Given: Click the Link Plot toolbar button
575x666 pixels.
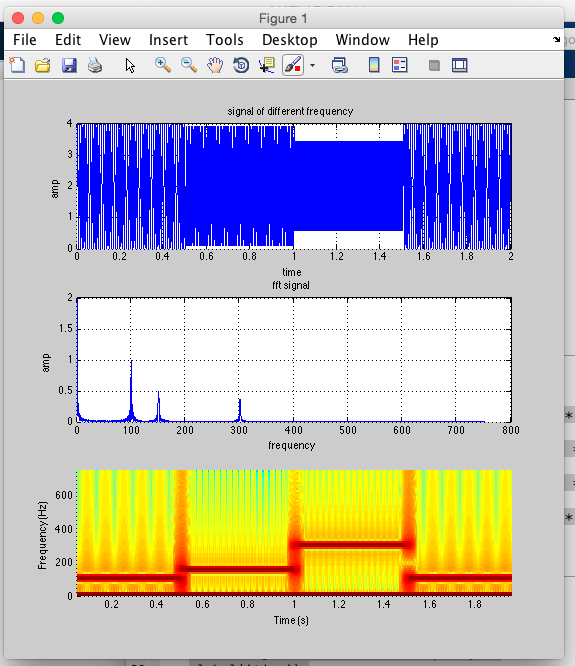Looking at the screenshot, I should (x=340, y=65).
